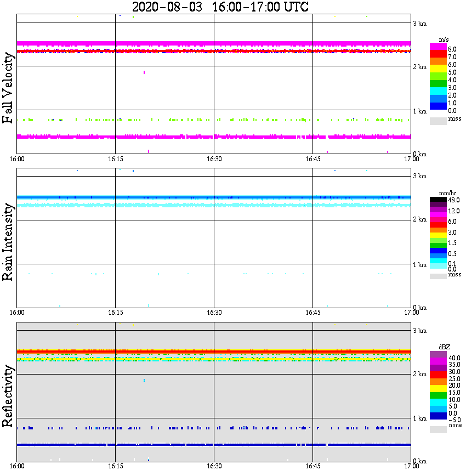This screenshot has height=476, width=466.
Task: Click "16:15" below the Fall Velocity plot
Action: (x=115, y=159)
